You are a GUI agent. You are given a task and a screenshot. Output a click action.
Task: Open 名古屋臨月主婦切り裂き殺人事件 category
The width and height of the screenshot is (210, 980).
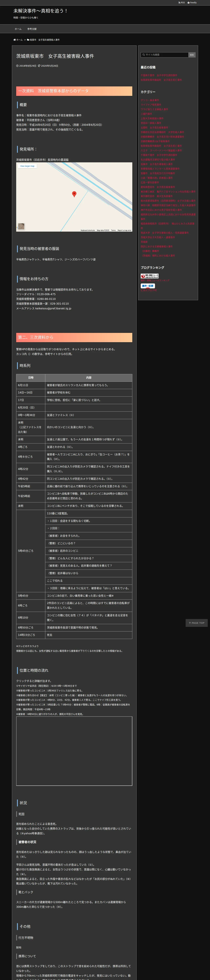coord(158,159)
